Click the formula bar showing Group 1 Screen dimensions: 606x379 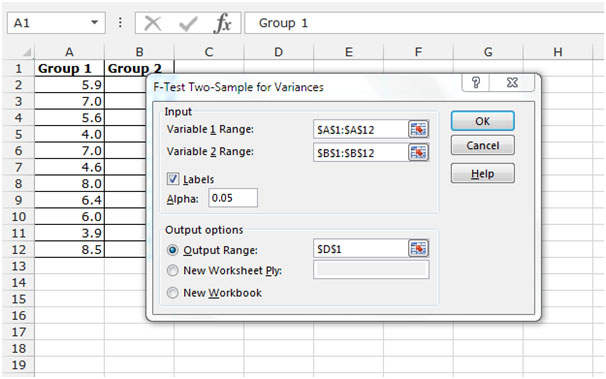424,23
